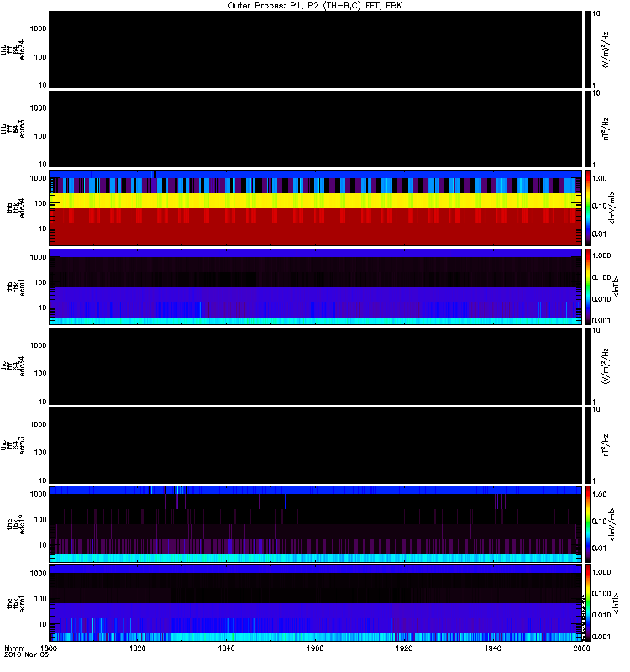Screen dimensions: 630x672
Task: Click the "thb fff 64 scm3" y-axis label
Action: click(13, 129)
